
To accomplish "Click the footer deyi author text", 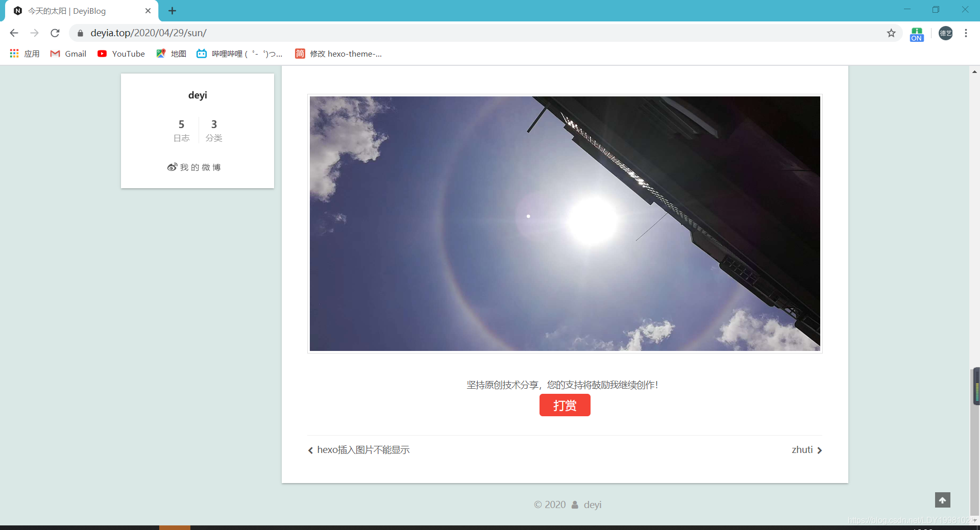I will tap(593, 504).
